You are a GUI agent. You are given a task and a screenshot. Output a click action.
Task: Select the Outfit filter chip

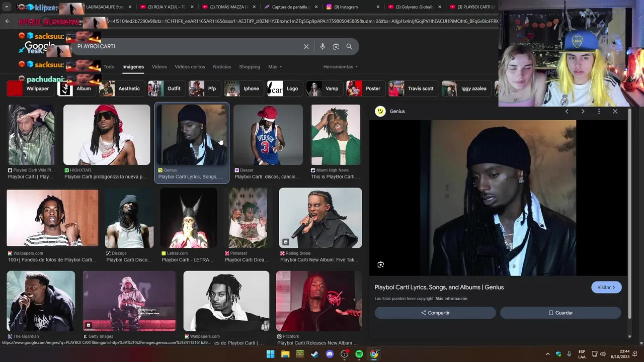pyautogui.click(x=166, y=88)
